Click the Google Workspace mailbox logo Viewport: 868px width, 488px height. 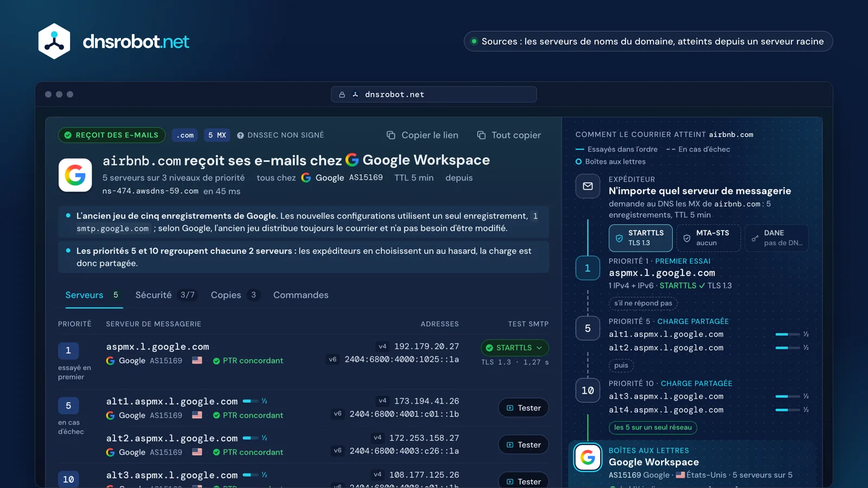coord(588,458)
